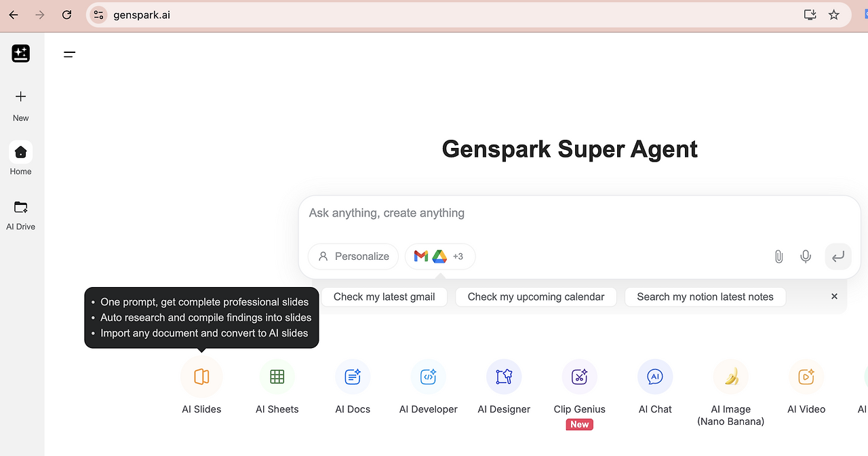Screen dimensions: 868x456
Task: Choose Check my upcoming calendar suggestion
Action: tap(536, 297)
